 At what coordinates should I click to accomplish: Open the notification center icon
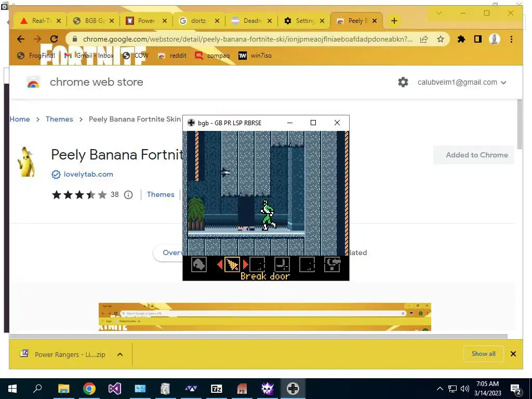[x=516, y=389]
